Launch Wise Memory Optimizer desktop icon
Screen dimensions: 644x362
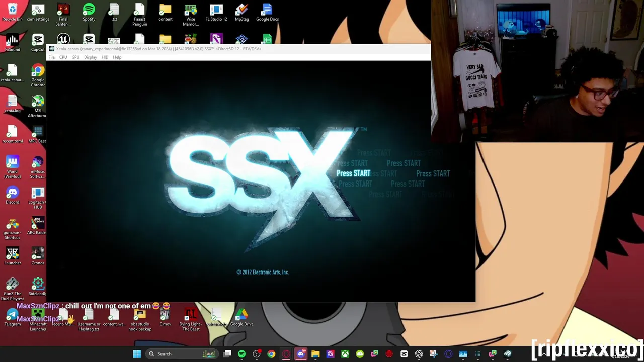click(x=191, y=14)
